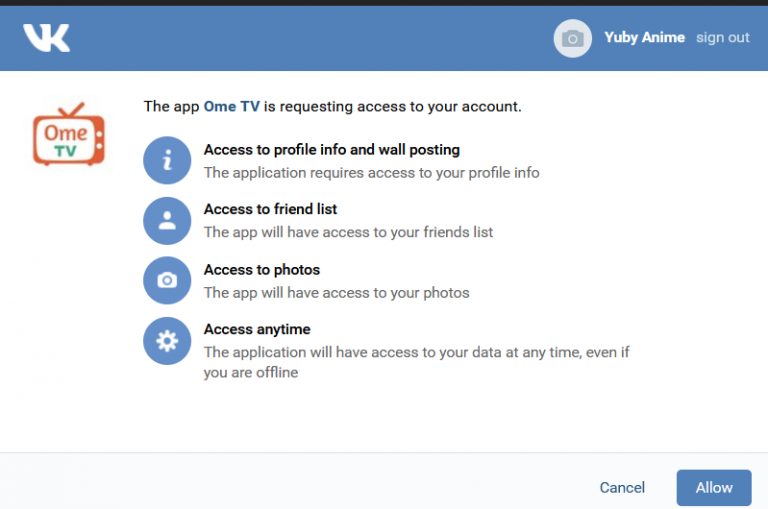Screen dimensions: 768x509
Task: Click the 'even if you are offline' description
Action: (416, 362)
